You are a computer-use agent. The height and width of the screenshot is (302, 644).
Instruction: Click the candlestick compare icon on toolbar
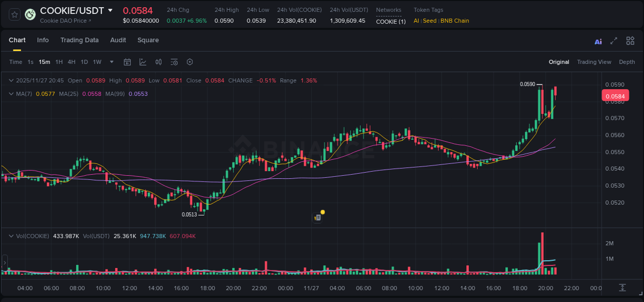(x=158, y=62)
